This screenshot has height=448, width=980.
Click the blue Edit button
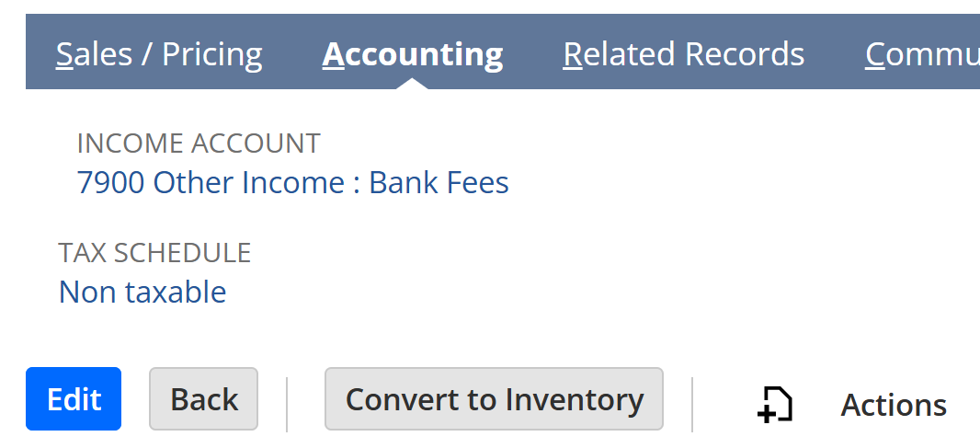[74, 398]
